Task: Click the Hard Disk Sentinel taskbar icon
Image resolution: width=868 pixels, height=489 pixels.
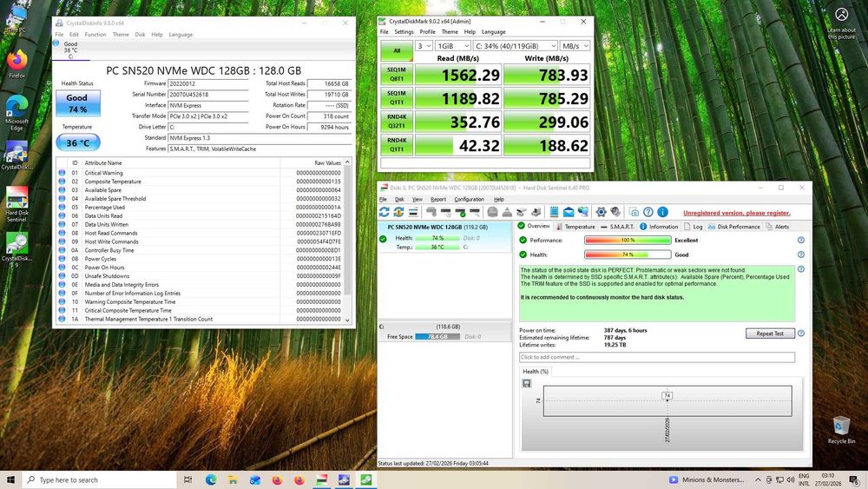Action: (322, 479)
